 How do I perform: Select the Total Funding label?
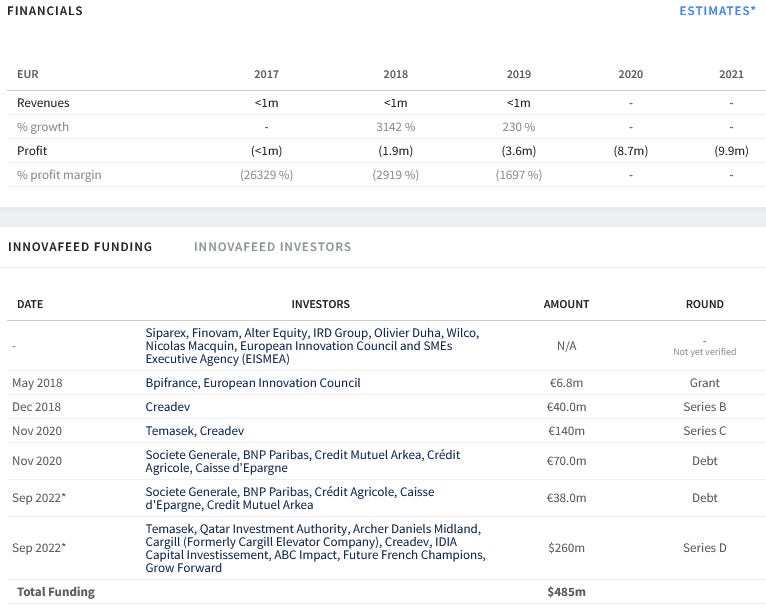click(56, 592)
